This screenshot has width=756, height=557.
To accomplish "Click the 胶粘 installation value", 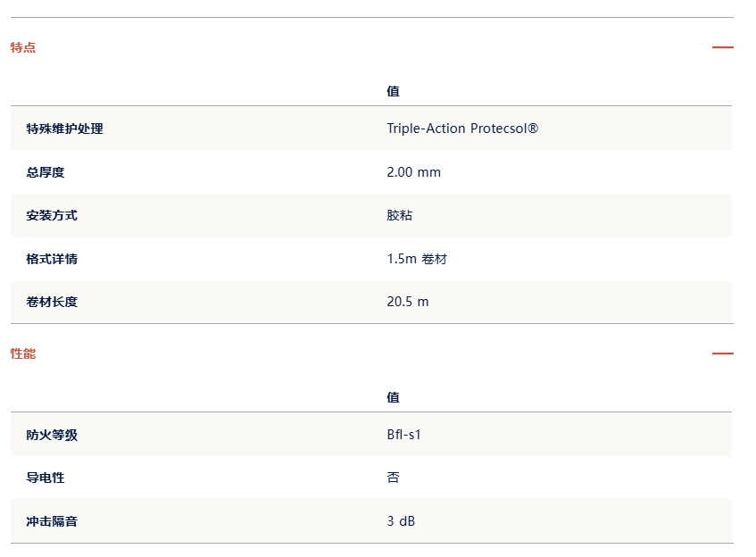I will point(400,215).
